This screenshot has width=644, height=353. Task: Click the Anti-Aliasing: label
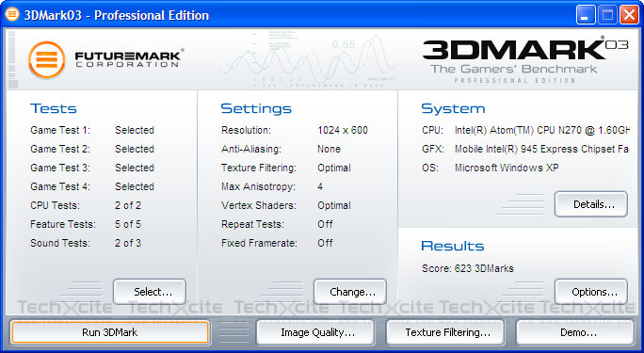point(251,149)
